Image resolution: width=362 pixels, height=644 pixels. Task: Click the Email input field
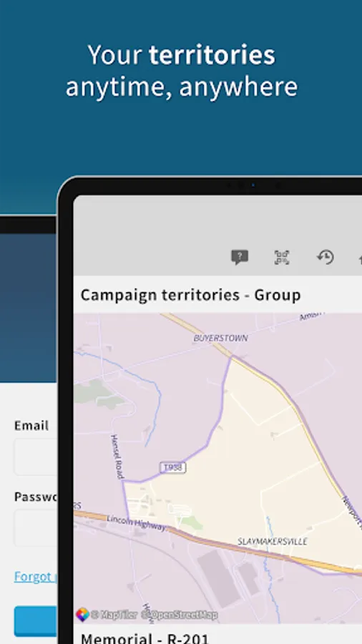tap(35, 457)
